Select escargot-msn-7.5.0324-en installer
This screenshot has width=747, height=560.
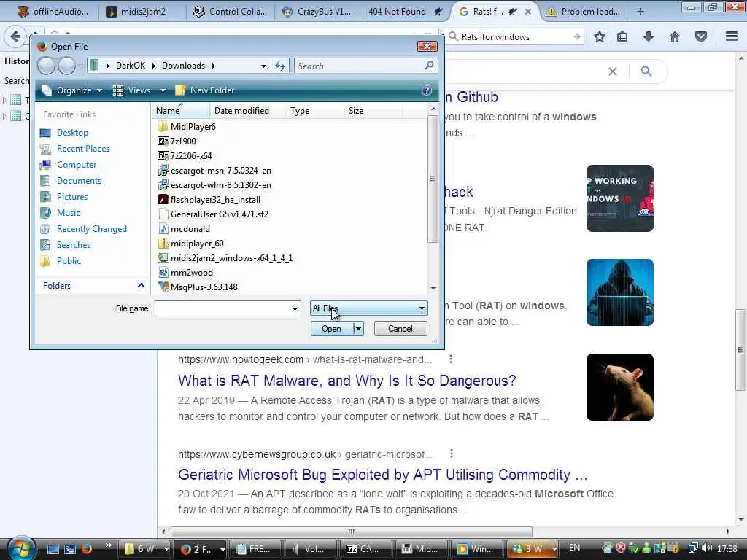tap(220, 171)
